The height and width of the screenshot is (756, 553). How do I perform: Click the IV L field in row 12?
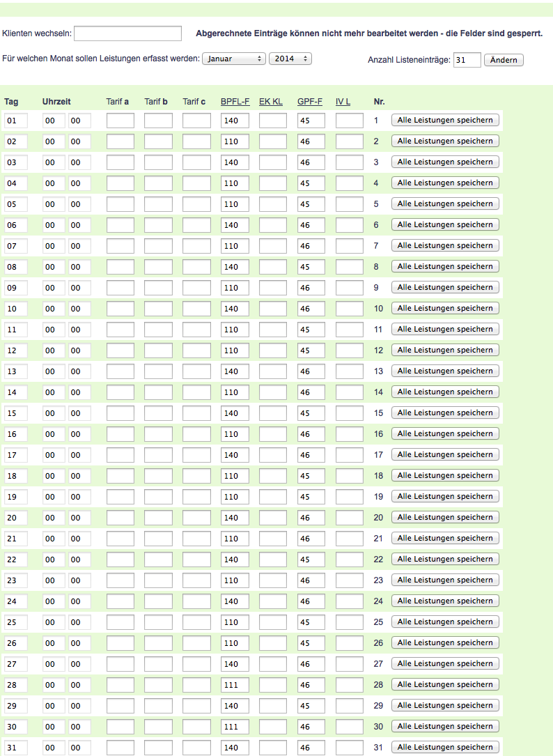(349, 350)
